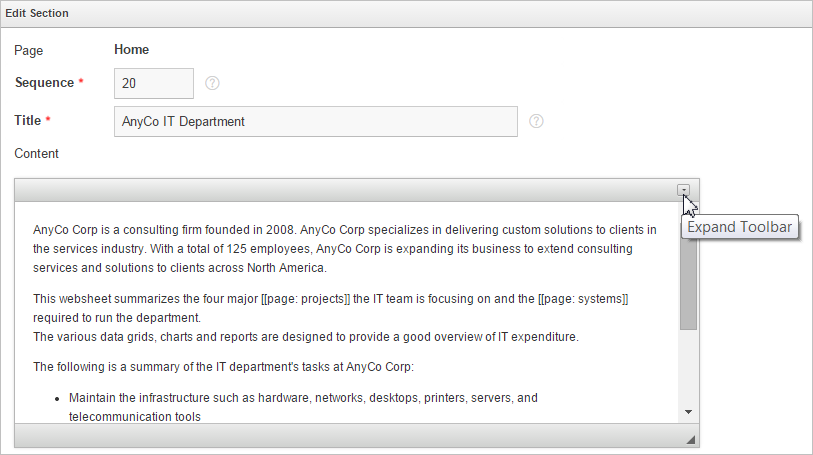
Task: Click the resize grip at editor bottom corner
Action: [690, 439]
